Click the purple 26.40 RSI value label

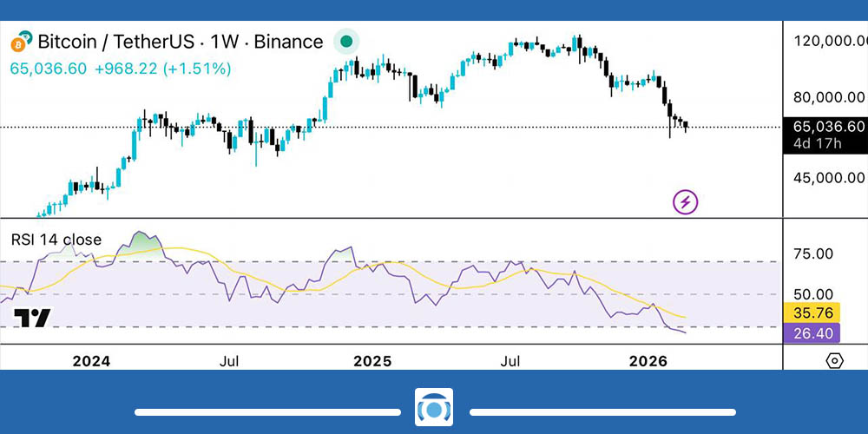(825, 333)
